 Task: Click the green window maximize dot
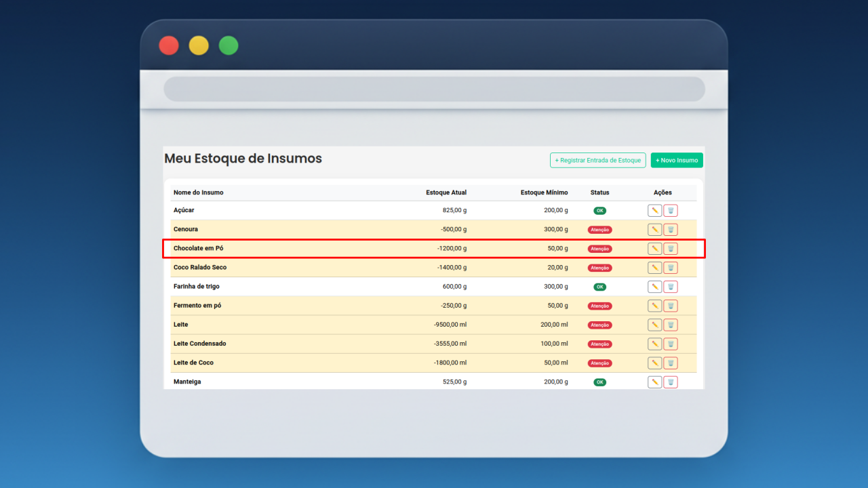pyautogui.click(x=229, y=45)
